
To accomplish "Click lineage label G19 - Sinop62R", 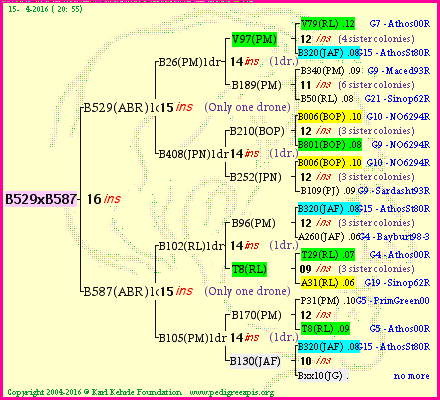I will click(x=397, y=283).
